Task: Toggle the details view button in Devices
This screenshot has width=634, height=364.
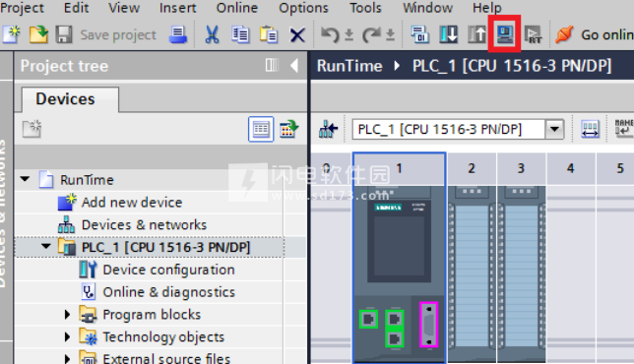Action: click(x=261, y=129)
